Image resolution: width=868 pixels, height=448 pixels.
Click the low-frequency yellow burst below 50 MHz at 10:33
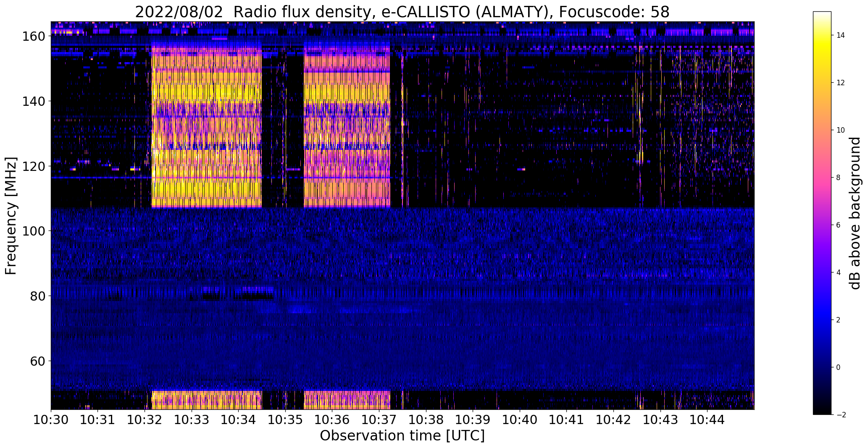click(x=206, y=400)
